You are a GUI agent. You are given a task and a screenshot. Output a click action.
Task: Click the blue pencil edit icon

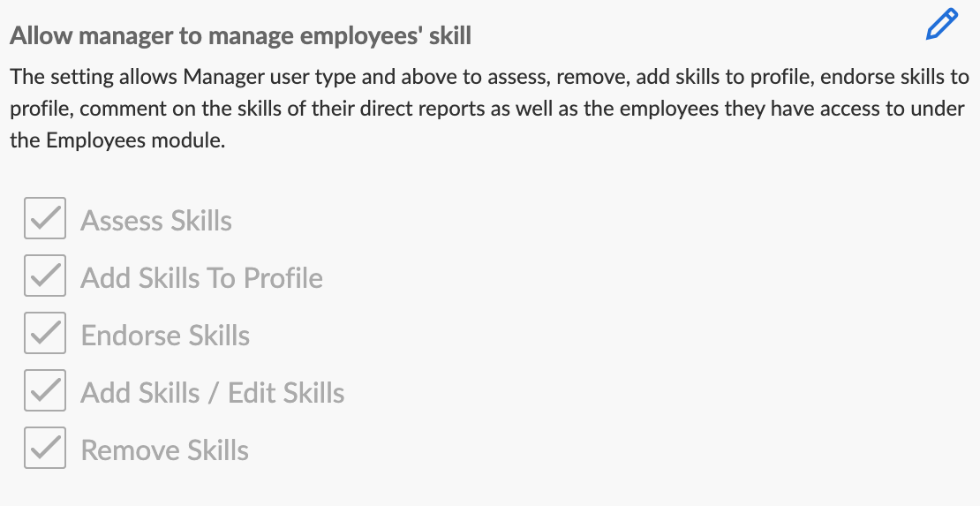941,25
